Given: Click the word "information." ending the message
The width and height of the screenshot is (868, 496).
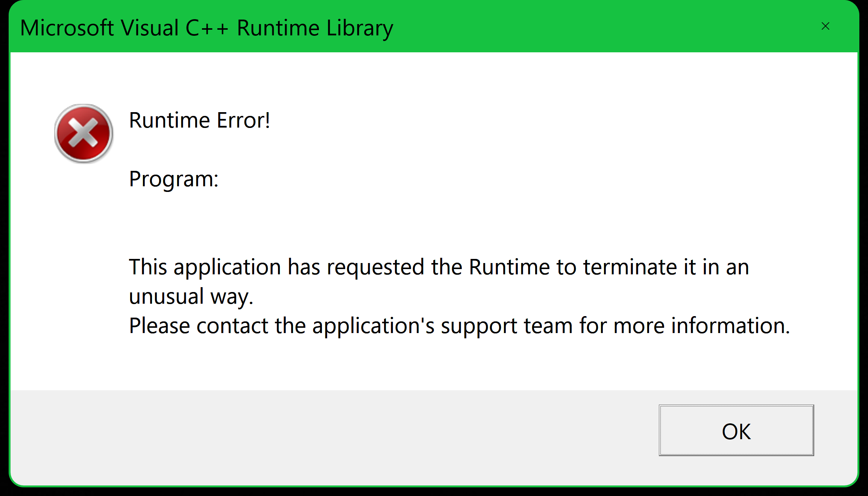Looking at the screenshot, I should click(730, 326).
